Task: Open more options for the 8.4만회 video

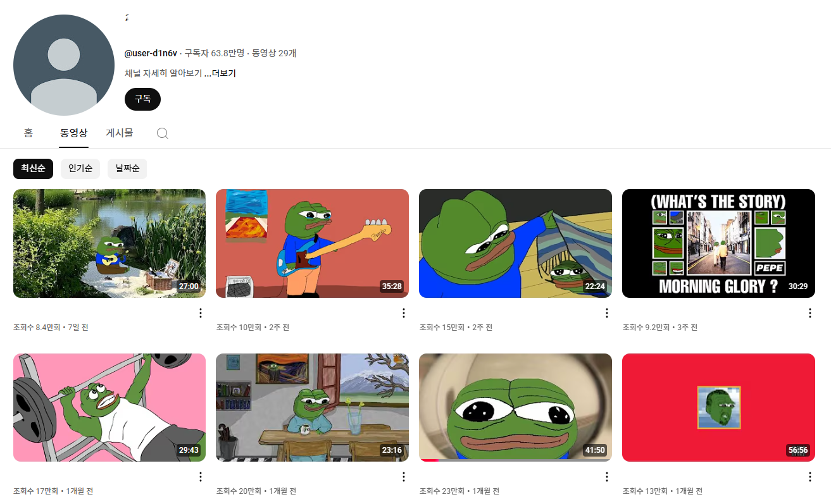Action: pyautogui.click(x=201, y=313)
